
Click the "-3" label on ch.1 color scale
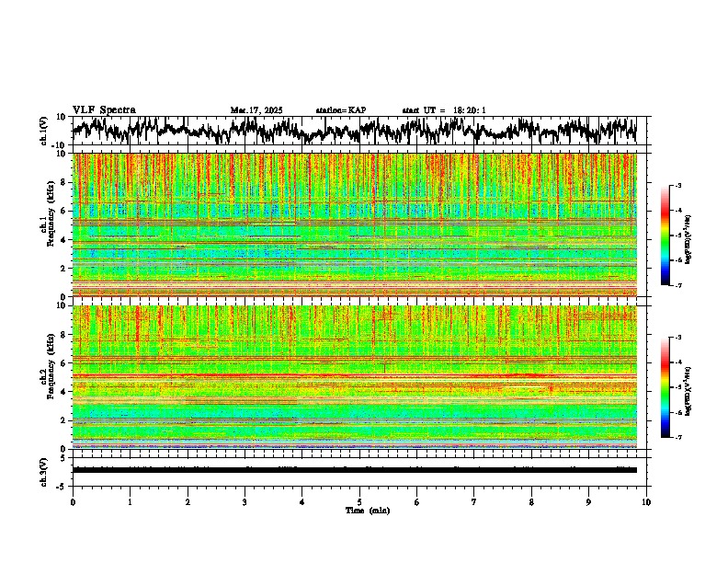point(678,186)
